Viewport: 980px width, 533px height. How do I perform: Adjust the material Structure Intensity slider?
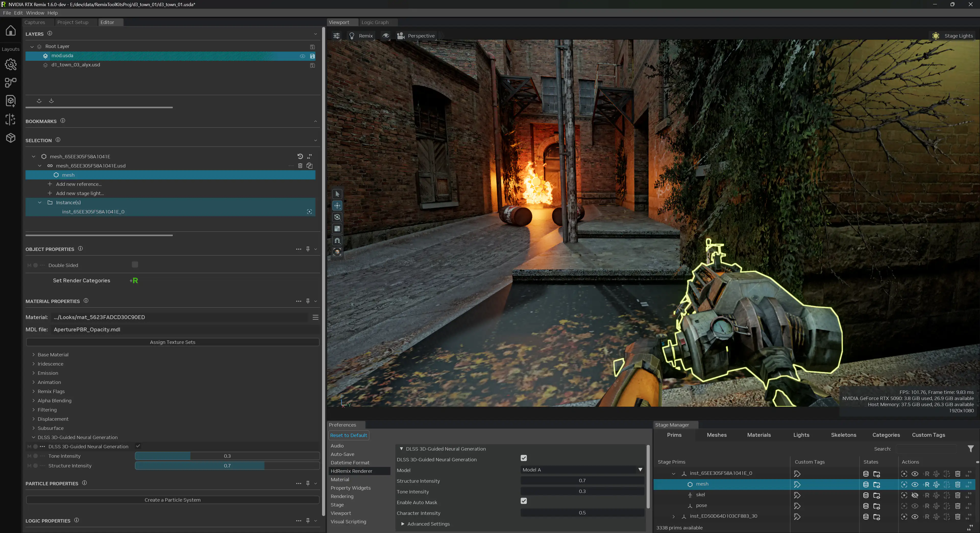[x=227, y=466]
